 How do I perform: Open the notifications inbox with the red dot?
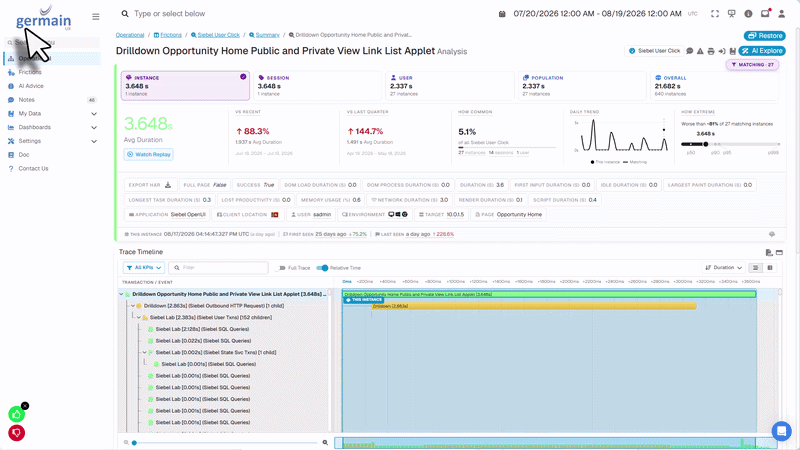coord(765,13)
